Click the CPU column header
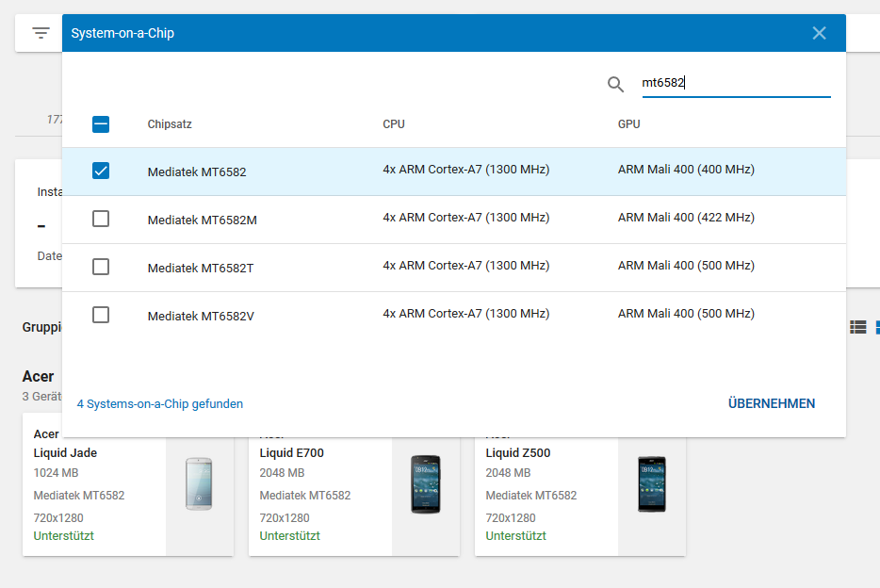Image resolution: width=880 pixels, height=588 pixels. coord(394,124)
